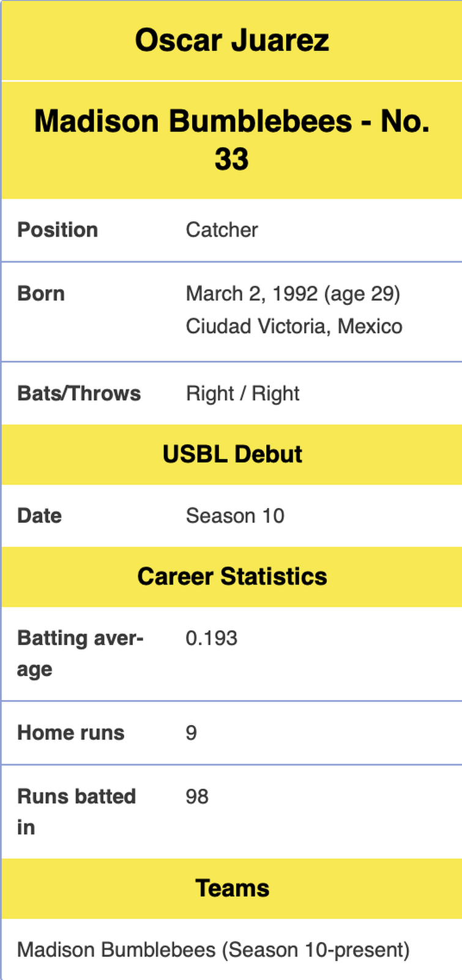Open Madison Bumblebees (Season 10-present) team entry
The height and width of the screenshot is (980, 462).
coord(213,949)
